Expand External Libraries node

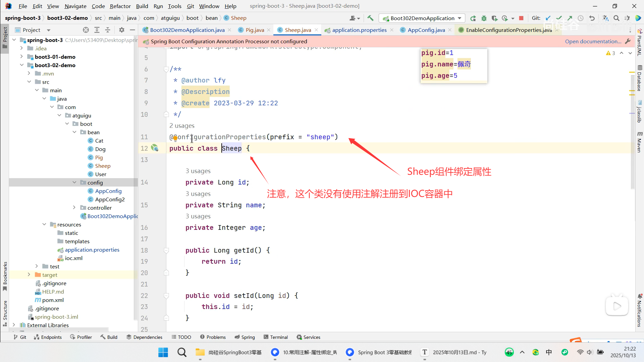coord(14,325)
